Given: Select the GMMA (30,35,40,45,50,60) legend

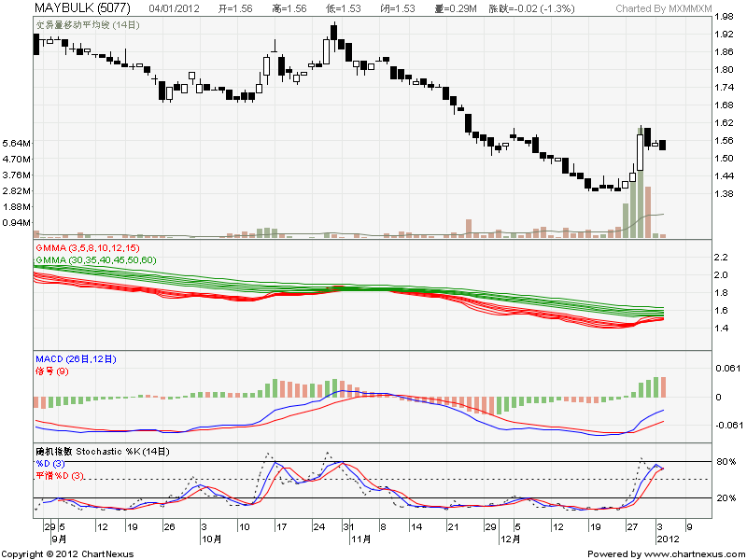Looking at the screenshot, I should pos(95,259).
